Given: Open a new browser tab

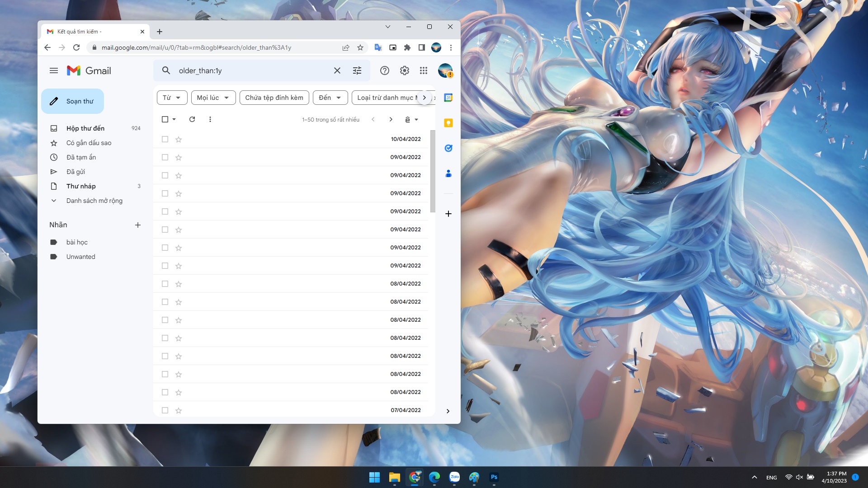Looking at the screenshot, I should tap(160, 32).
